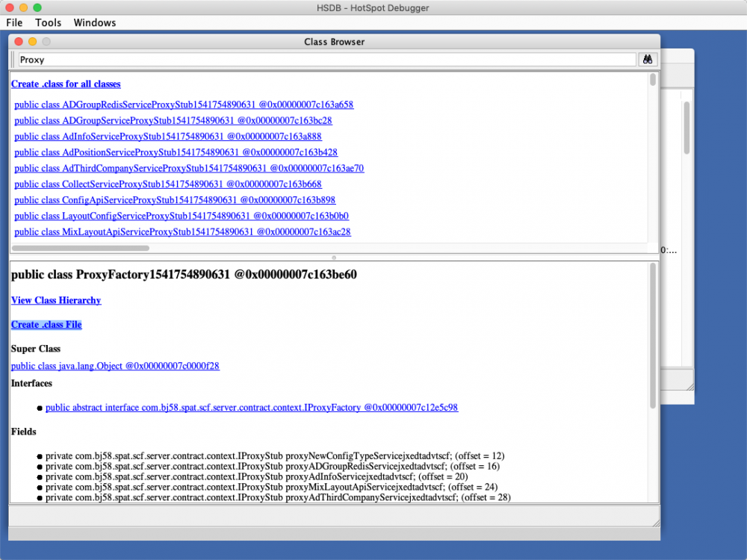Click the proxyADGroupRedisServicejxedtadvtscf field text
The height and width of the screenshot is (560, 747).
click(x=273, y=466)
